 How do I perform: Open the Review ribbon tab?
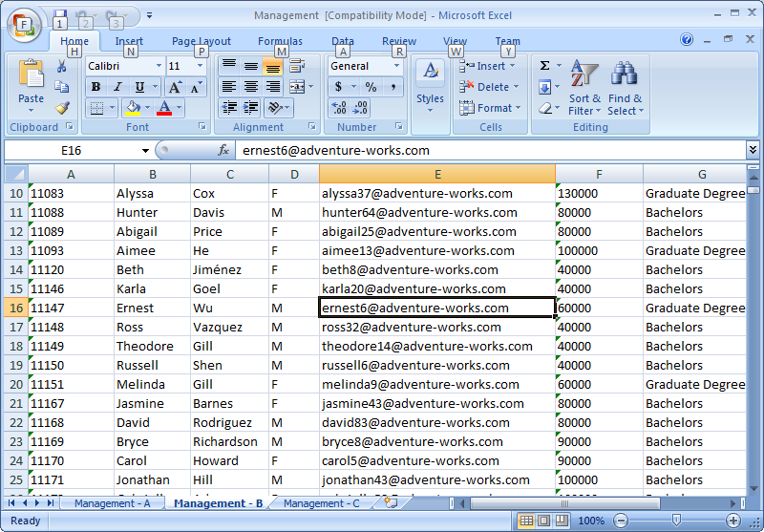point(399,41)
